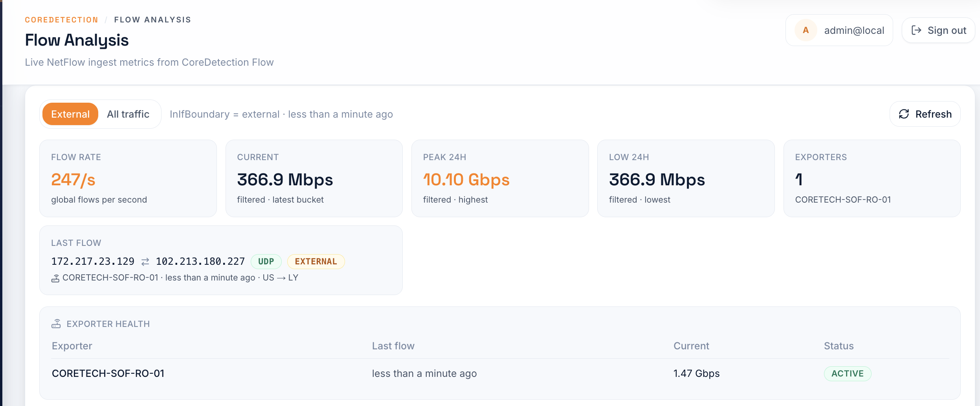Click the InIfBoundary = external filter text

click(224, 114)
